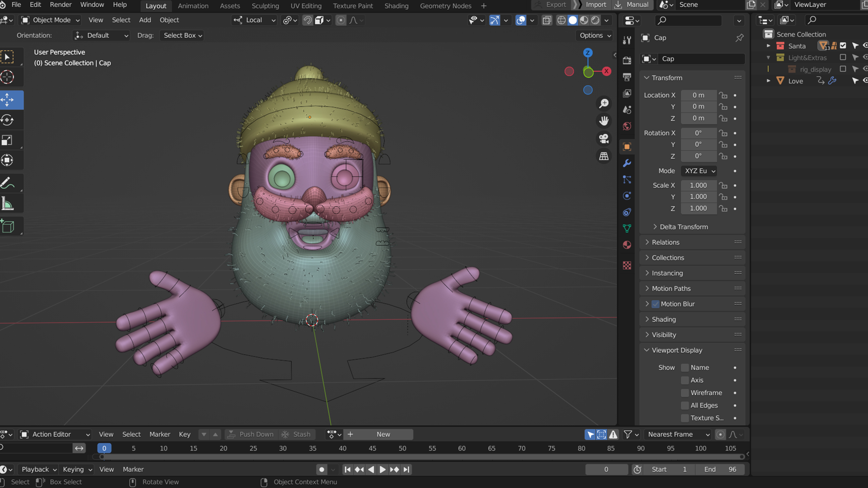Toggle lock on Location X

(x=723, y=95)
